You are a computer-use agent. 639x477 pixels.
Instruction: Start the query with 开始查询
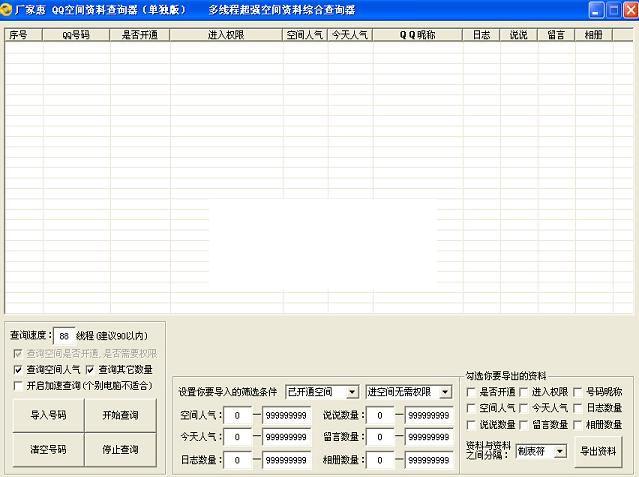[x=120, y=415]
